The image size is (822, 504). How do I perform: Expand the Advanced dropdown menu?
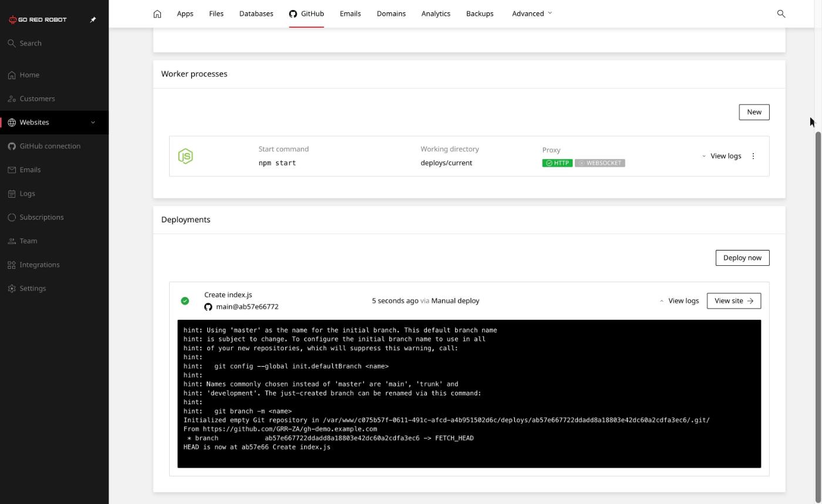coord(532,13)
